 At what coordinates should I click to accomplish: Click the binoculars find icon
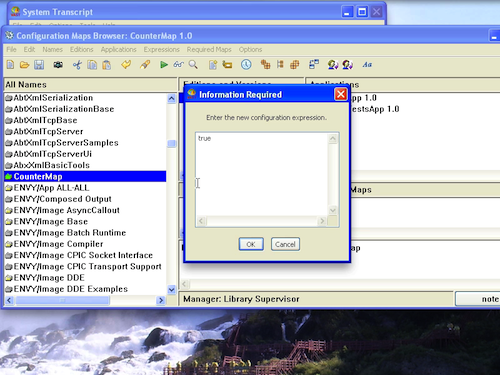[x=58, y=64]
